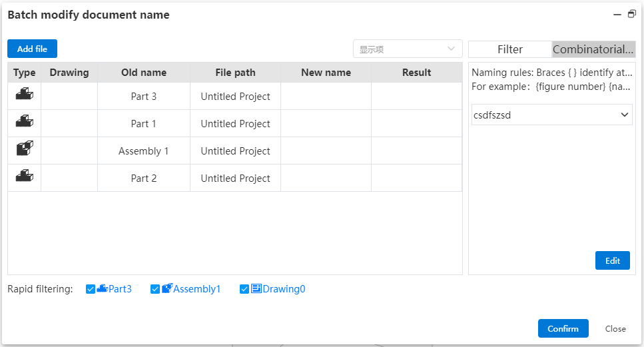Click the Edit button

[x=613, y=260]
